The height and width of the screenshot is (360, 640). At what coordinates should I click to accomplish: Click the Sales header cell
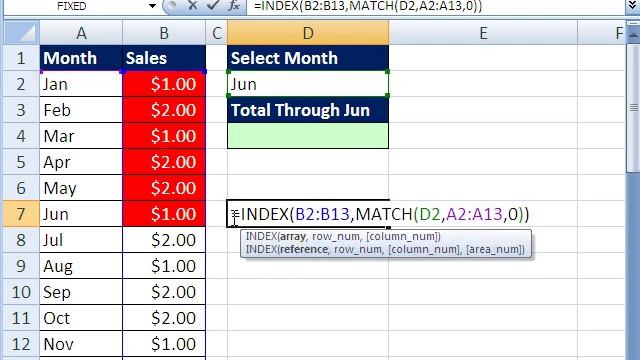click(x=164, y=58)
